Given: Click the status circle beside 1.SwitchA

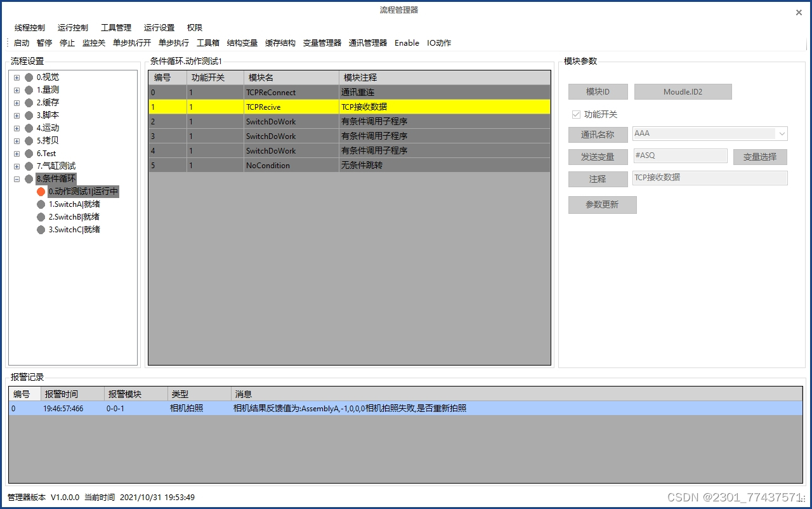Looking at the screenshot, I should coord(41,204).
